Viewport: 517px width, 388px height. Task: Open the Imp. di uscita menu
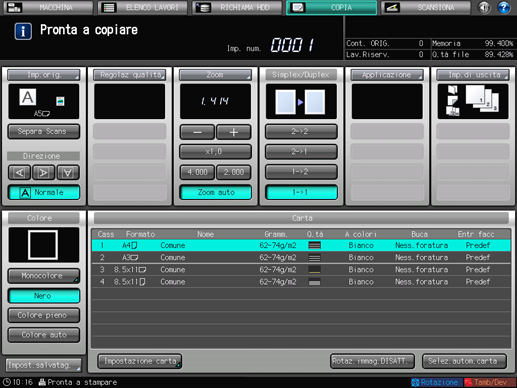pyautogui.click(x=473, y=75)
